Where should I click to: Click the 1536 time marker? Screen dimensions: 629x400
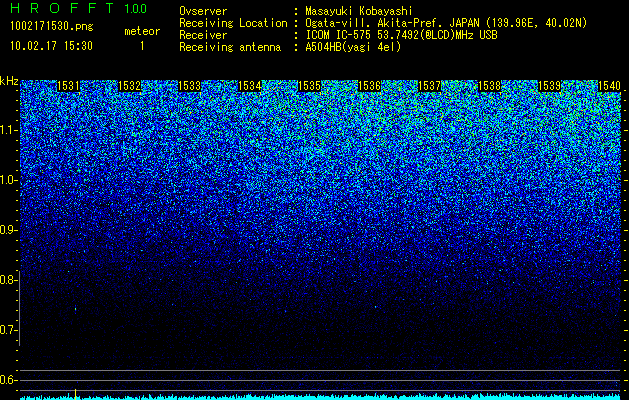[369, 86]
